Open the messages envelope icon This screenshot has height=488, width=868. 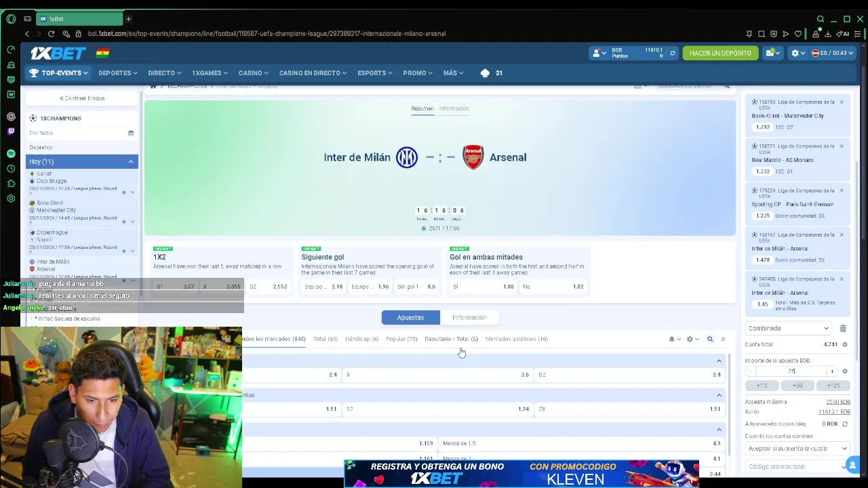point(772,53)
